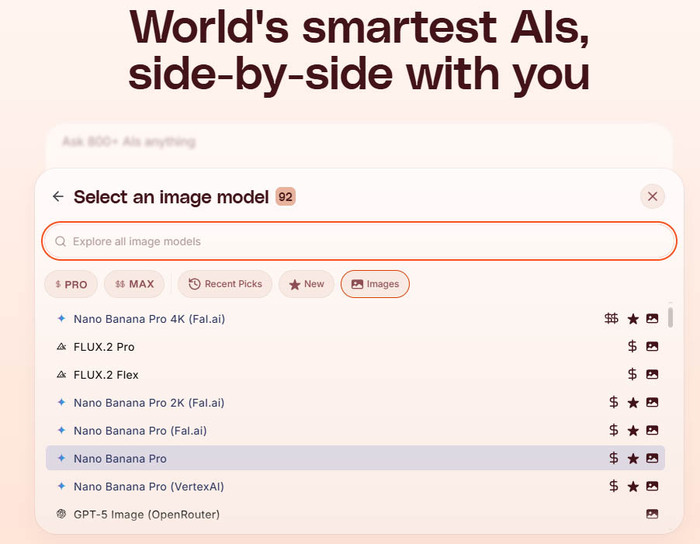Focus the Explore all image models search field
Image resolution: width=700 pixels, height=544 pixels.
360,241
